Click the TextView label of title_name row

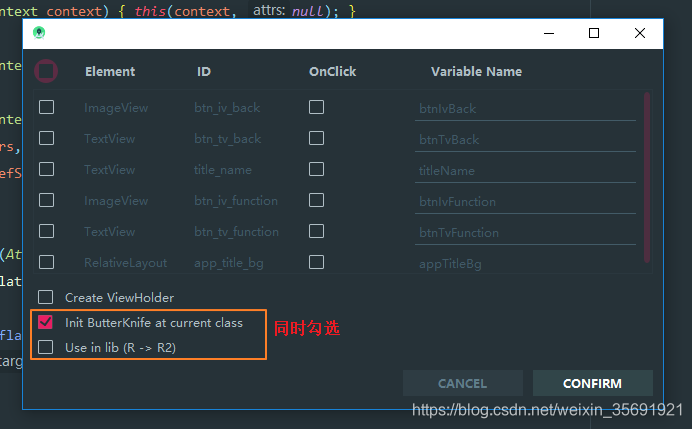[110, 170]
